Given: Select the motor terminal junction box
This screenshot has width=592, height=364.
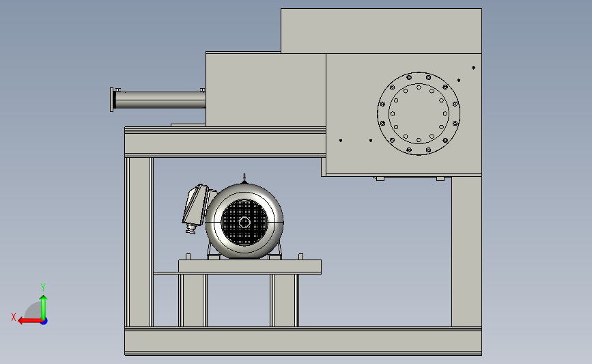Looking at the screenshot, I should 195,207.
